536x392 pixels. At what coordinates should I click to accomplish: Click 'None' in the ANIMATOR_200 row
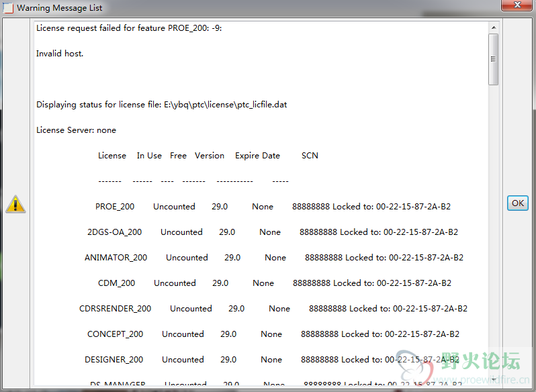[275, 258]
